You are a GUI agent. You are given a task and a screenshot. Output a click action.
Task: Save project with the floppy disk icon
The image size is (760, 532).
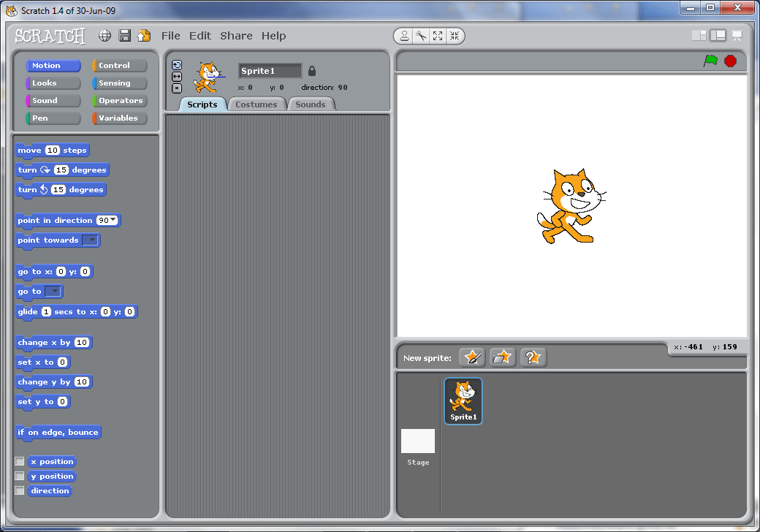point(124,35)
